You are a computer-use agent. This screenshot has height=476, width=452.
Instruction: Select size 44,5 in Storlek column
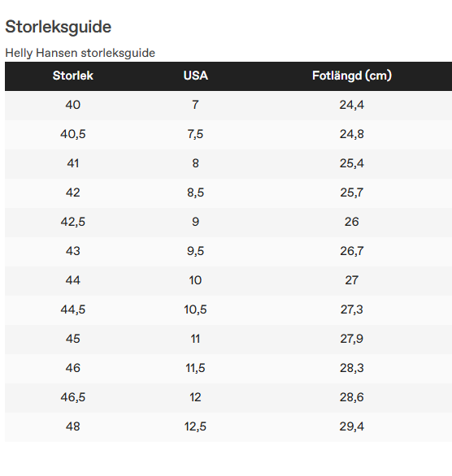click(73, 309)
